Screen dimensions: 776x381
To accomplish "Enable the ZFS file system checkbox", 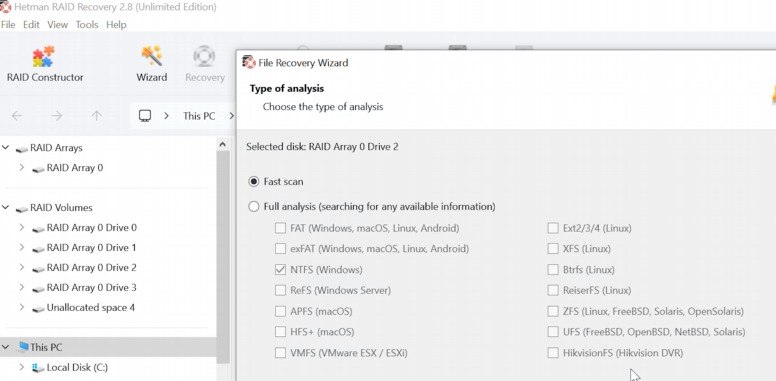I will 553,311.
